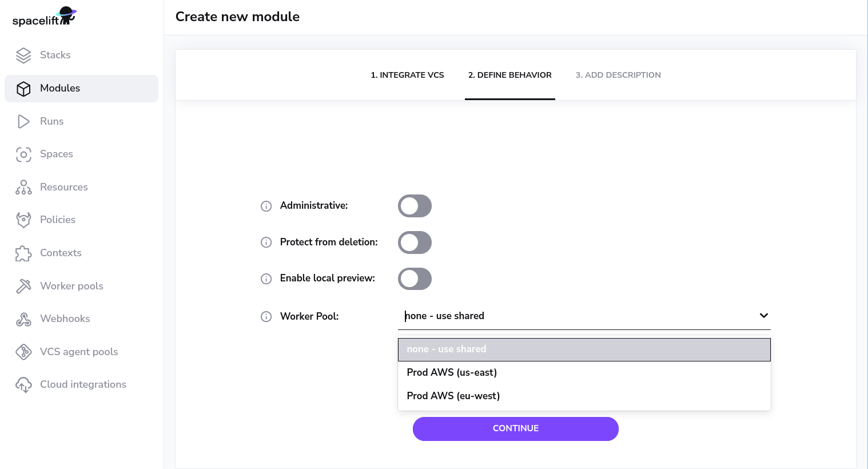Viewport: 868px width, 469px height.
Task: Enable the Administrative toggle
Action: (x=415, y=205)
